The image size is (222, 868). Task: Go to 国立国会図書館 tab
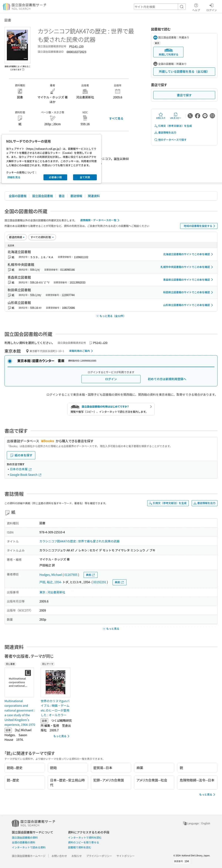pos(42,196)
